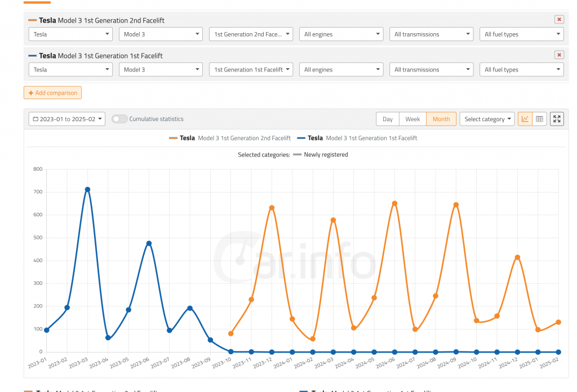
Task: Open All engines dropdown in 1st Facelift row
Action: pos(341,69)
